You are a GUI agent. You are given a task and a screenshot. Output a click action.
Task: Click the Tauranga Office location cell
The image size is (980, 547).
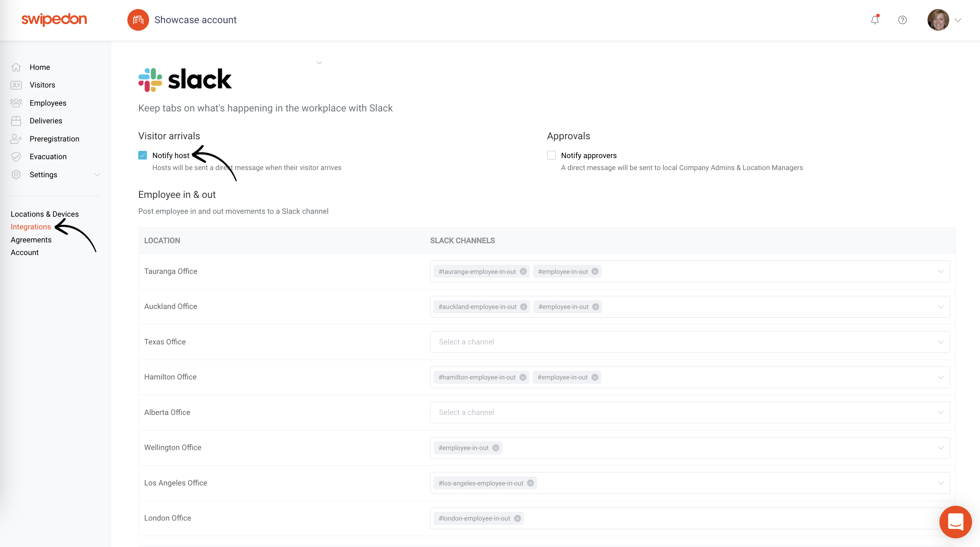pyautogui.click(x=170, y=271)
